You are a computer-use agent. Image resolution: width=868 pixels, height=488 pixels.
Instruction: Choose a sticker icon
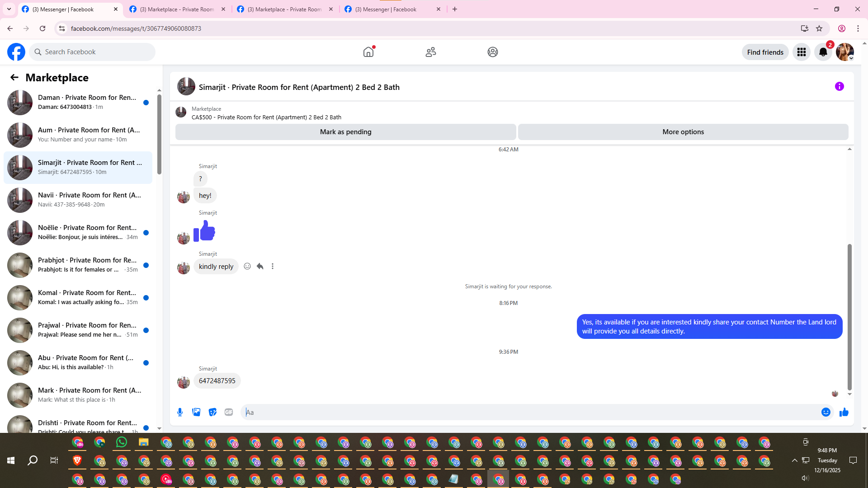(x=212, y=412)
